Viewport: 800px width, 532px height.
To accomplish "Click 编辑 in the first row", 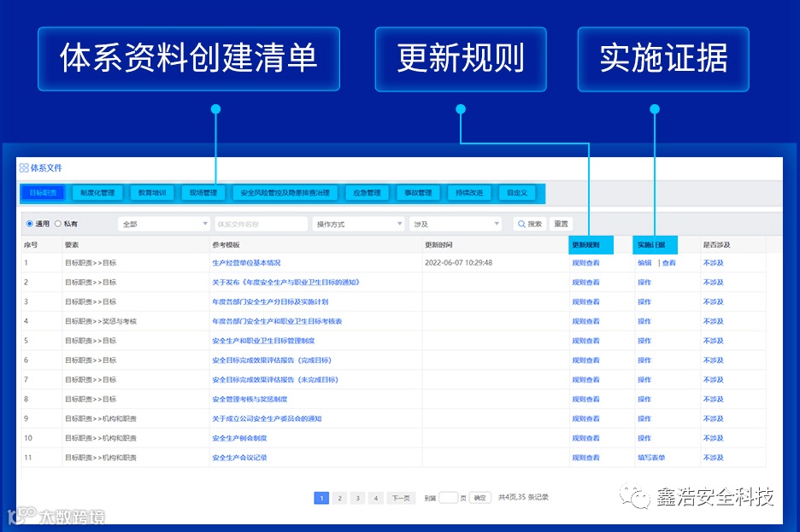I will [x=644, y=263].
